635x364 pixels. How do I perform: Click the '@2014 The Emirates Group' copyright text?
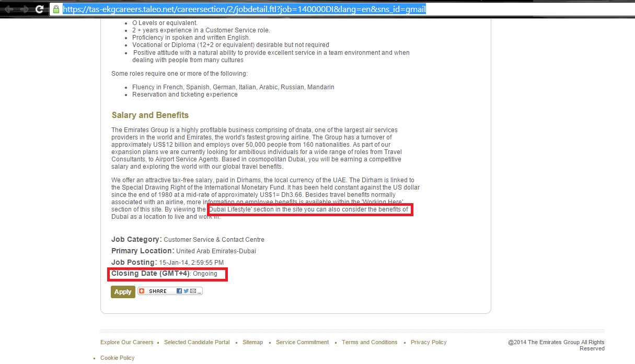pyautogui.click(x=556, y=345)
